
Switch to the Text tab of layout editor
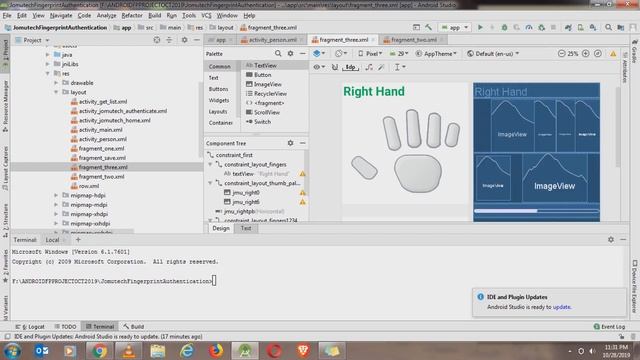pyautogui.click(x=246, y=228)
